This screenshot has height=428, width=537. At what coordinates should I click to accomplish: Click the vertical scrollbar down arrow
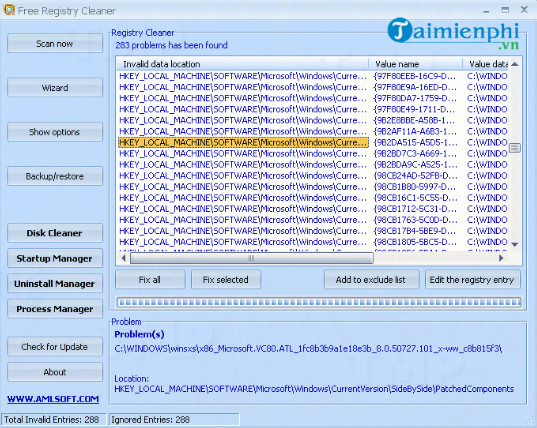click(515, 244)
